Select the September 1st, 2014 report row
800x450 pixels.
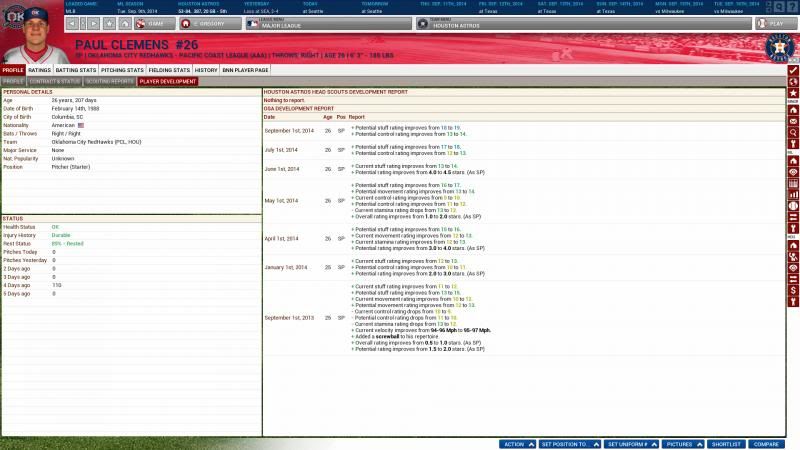[524, 131]
